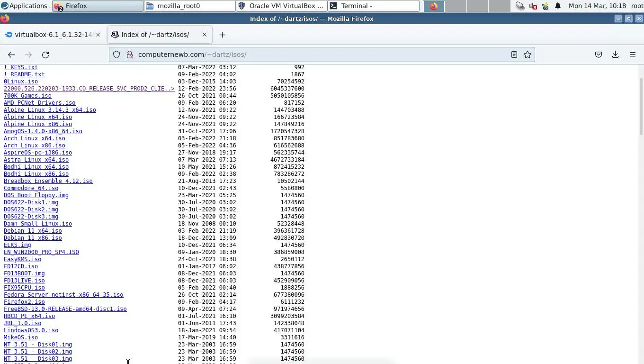The image size is (644, 364).
Task: Click the user name 'root' in the panel
Action: point(637,6)
